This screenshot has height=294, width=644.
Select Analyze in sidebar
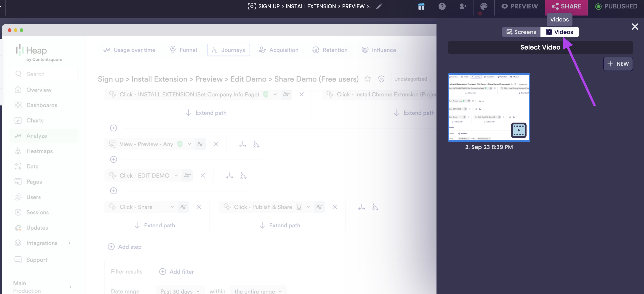pyautogui.click(x=44, y=136)
